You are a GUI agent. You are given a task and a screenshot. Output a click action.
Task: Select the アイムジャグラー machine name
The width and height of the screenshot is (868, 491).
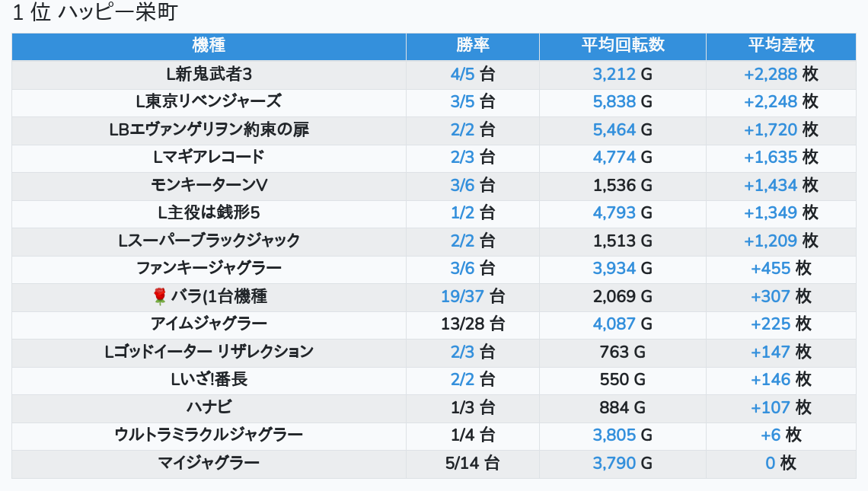tap(209, 324)
